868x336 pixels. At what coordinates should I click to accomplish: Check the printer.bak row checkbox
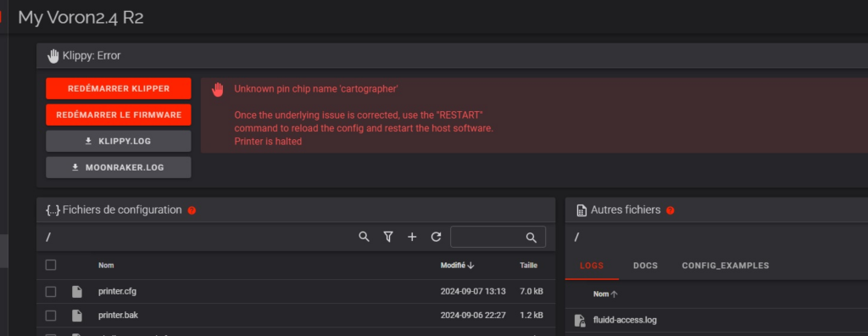(x=51, y=316)
